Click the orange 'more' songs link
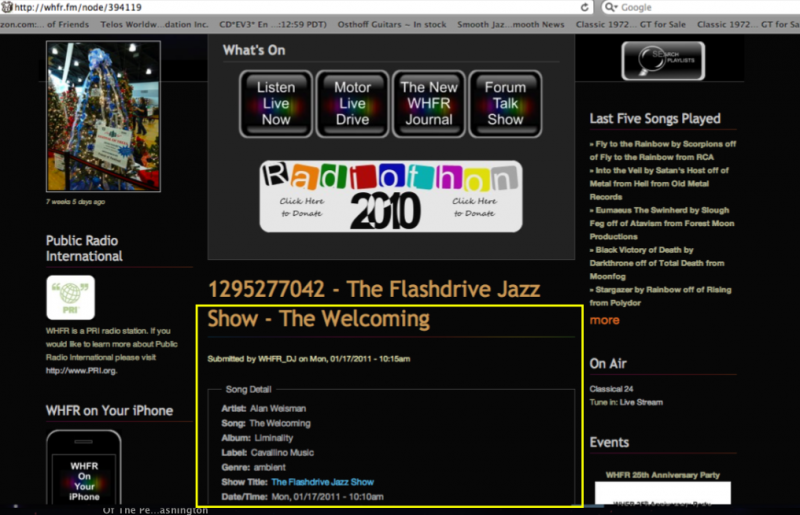Image resolution: width=800 pixels, height=515 pixels. coord(604,320)
